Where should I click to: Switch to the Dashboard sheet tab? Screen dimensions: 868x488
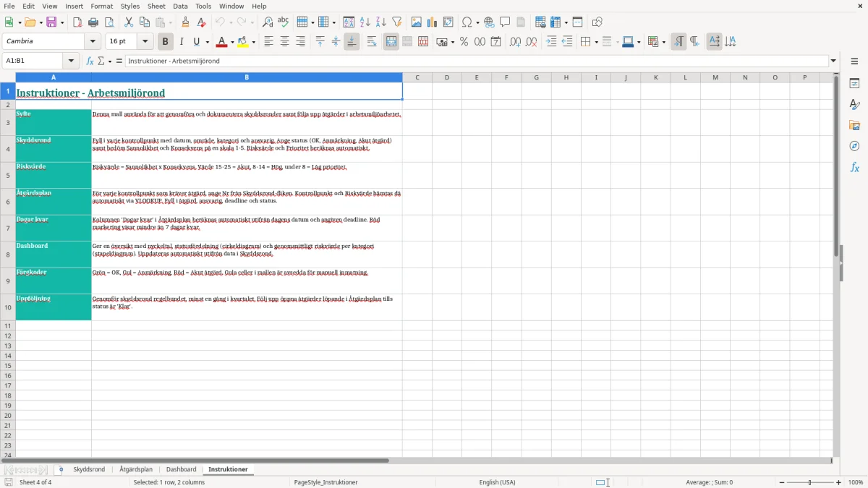[x=181, y=470]
